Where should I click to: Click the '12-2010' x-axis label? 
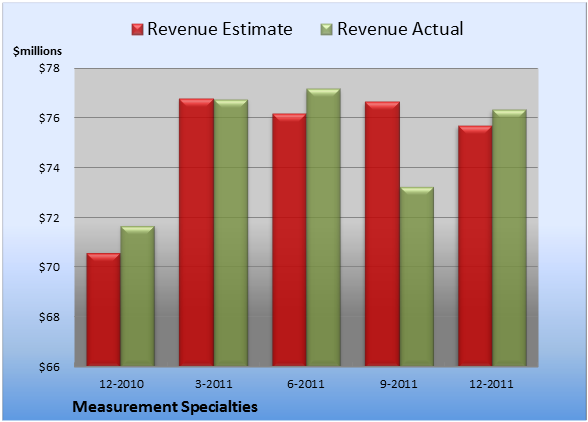coord(121,384)
